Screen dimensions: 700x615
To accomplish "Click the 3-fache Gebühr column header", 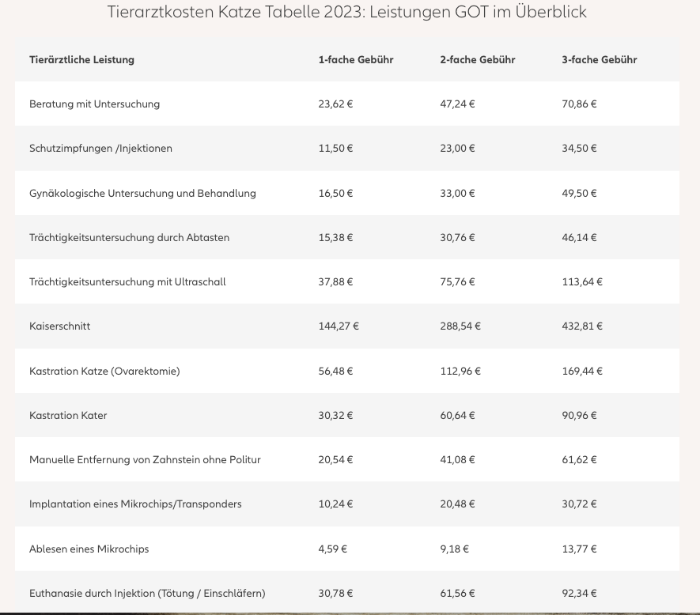I will (600, 60).
